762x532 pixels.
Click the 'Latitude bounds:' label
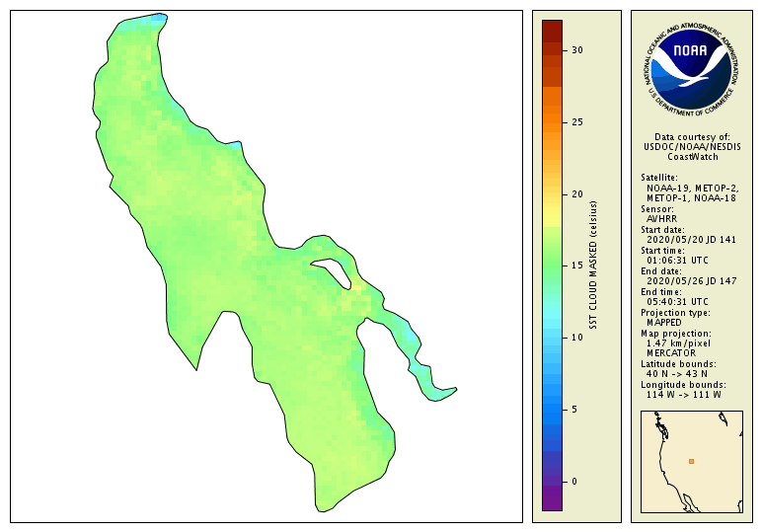(678, 364)
